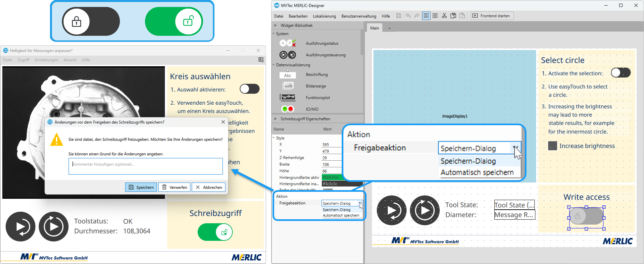Click the Speichern button in the dialog

point(141,187)
